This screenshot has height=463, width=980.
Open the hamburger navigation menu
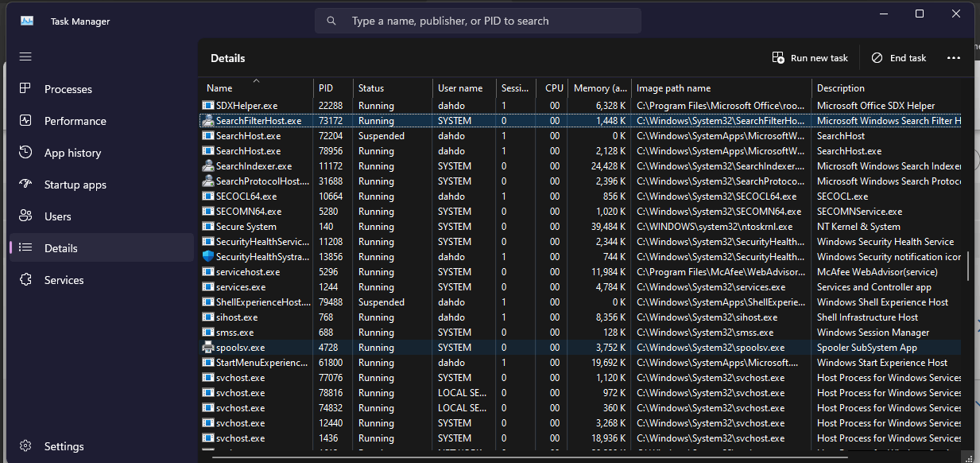coord(25,57)
